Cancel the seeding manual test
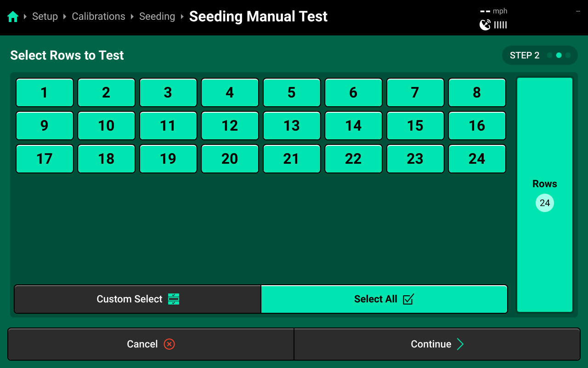The image size is (588, 368). (x=151, y=344)
